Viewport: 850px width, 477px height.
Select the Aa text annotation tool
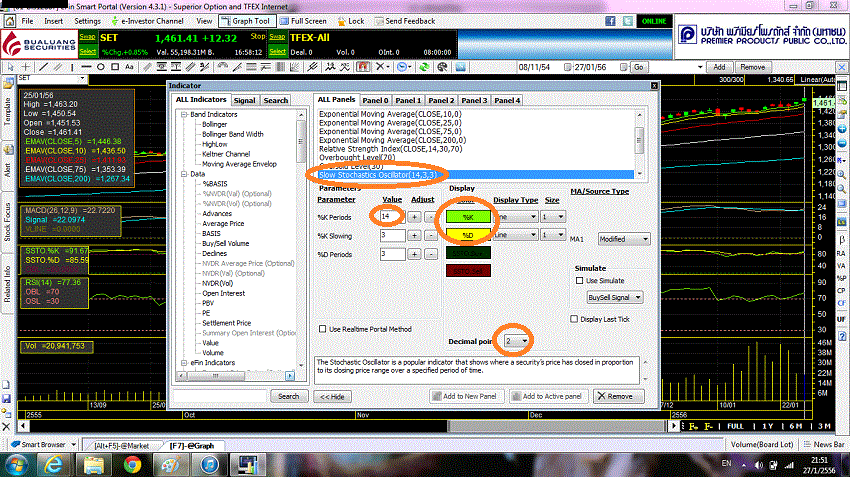129,67
